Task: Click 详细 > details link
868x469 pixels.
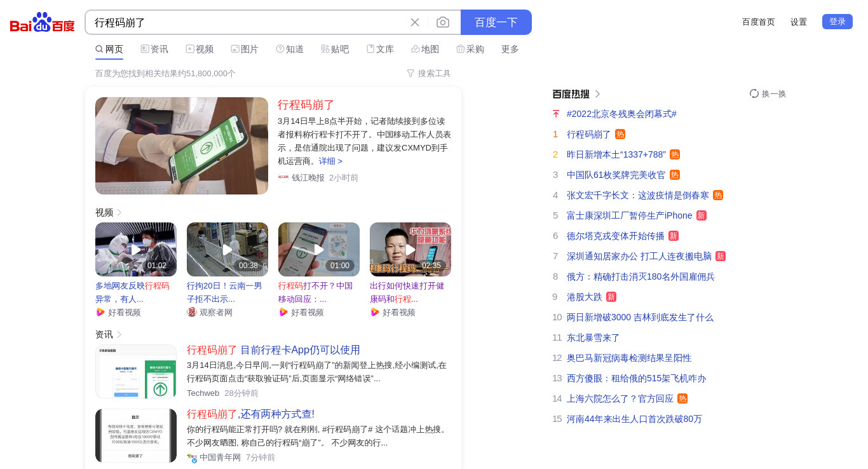Action: point(330,161)
